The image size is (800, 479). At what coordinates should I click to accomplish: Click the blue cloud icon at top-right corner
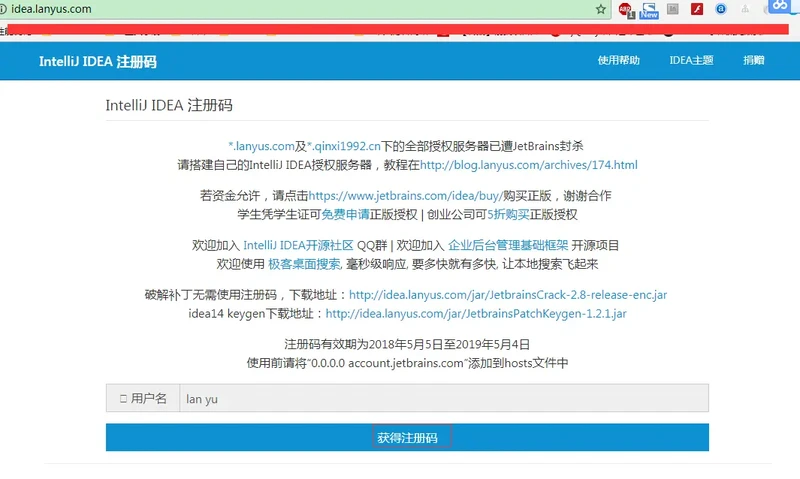pyautogui.click(x=778, y=6)
